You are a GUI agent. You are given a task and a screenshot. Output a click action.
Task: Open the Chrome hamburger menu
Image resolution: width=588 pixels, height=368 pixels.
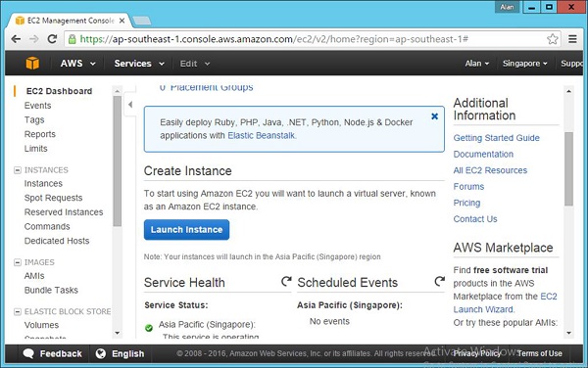572,39
